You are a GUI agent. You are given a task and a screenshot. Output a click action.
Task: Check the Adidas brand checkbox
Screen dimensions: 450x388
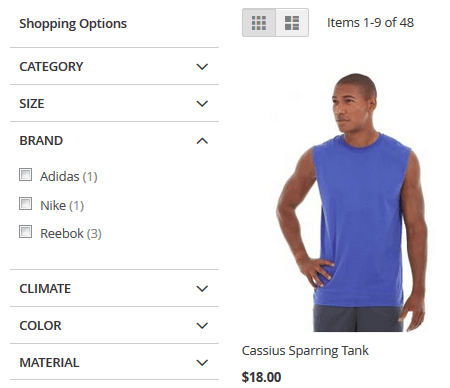[26, 175]
